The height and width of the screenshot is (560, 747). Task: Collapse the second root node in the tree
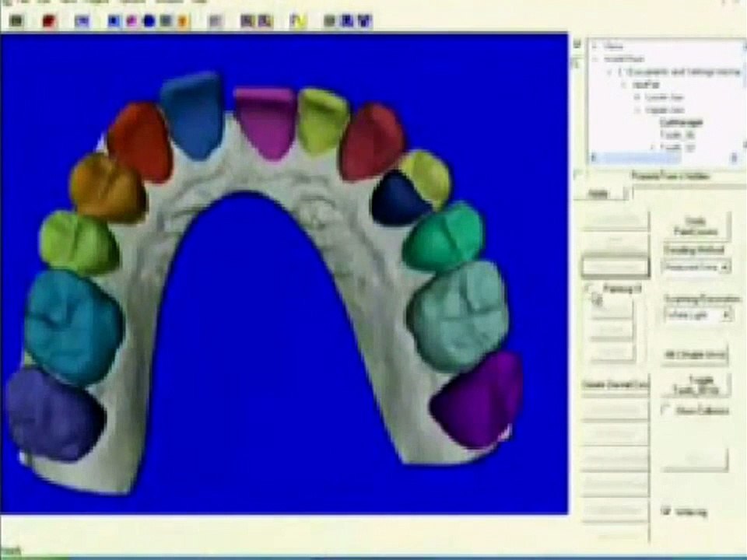coord(595,59)
